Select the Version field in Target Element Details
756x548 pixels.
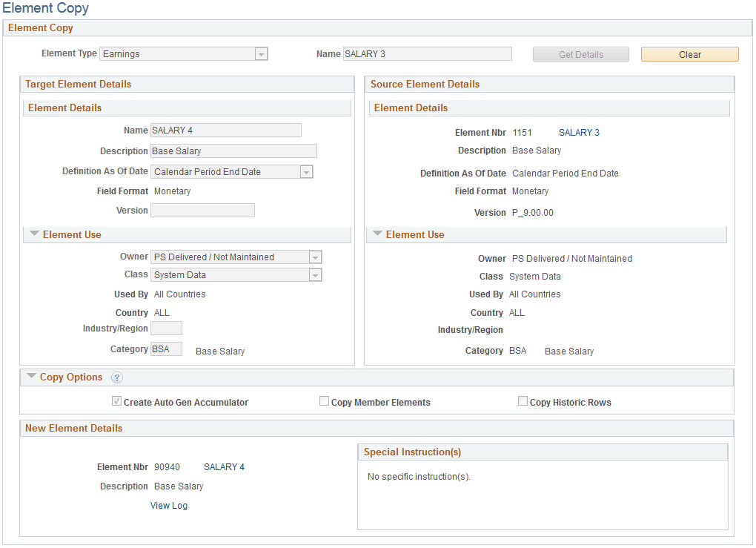click(x=202, y=210)
